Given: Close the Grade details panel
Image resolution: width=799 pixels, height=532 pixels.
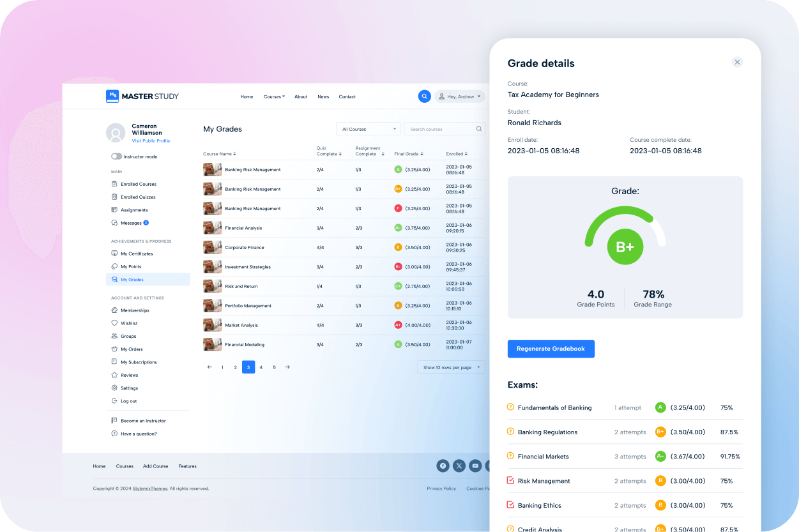Looking at the screenshot, I should [737, 62].
